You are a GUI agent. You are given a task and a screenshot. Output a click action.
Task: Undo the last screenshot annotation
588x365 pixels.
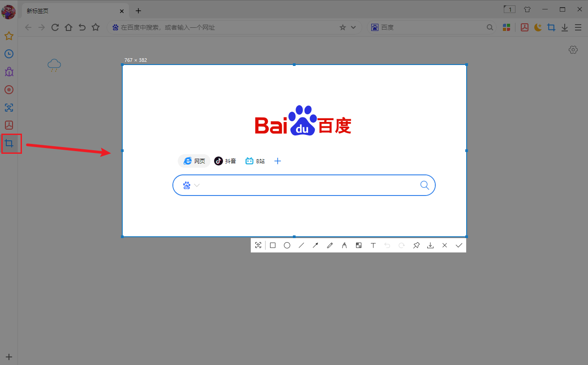coord(387,245)
